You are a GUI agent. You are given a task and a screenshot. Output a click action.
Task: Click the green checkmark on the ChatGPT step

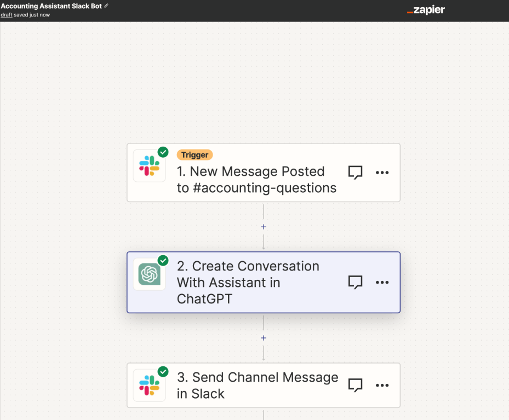163,261
